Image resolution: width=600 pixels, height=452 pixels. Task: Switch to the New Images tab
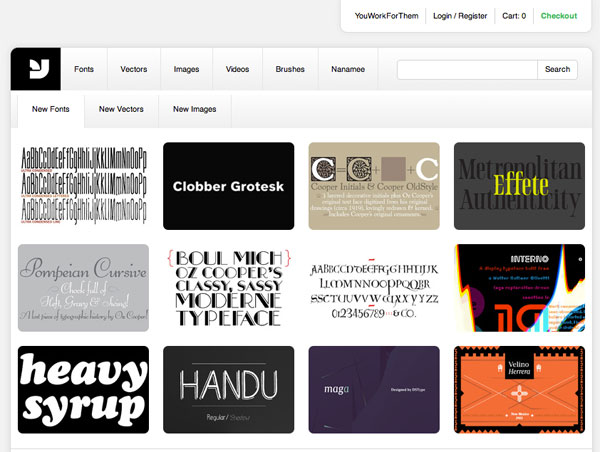click(194, 109)
